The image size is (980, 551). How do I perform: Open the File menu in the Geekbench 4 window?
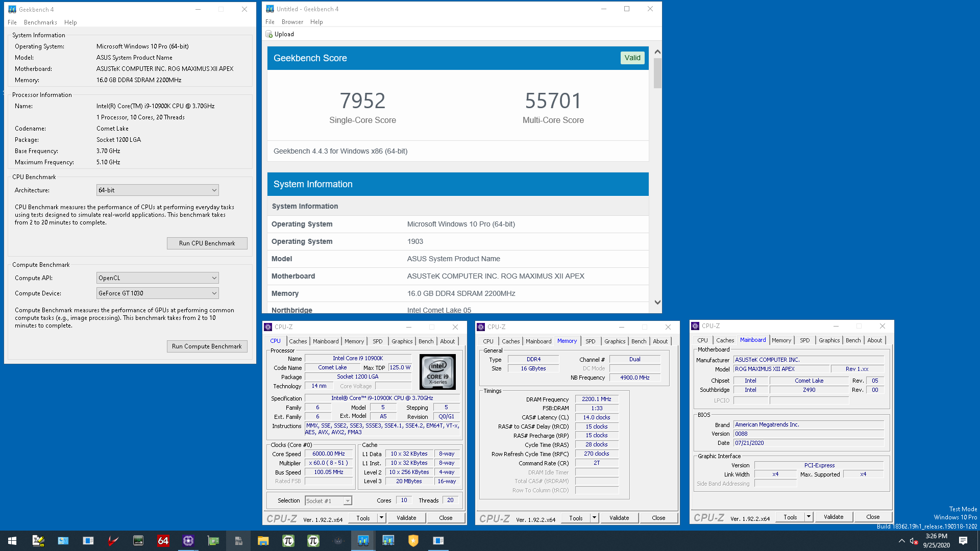pyautogui.click(x=12, y=22)
